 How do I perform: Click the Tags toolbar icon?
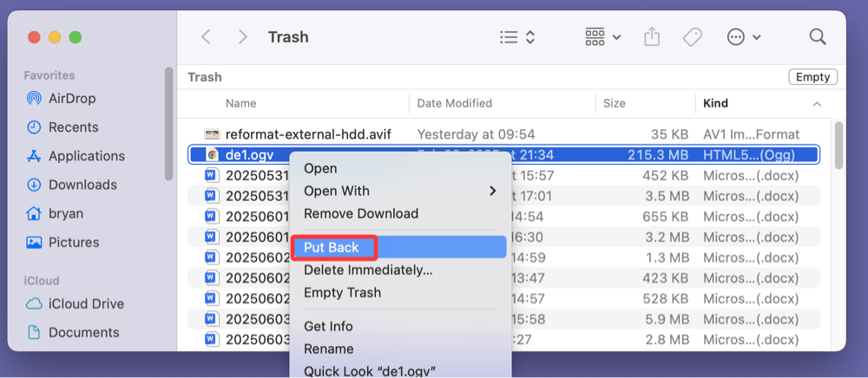click(x=692, y=37)
